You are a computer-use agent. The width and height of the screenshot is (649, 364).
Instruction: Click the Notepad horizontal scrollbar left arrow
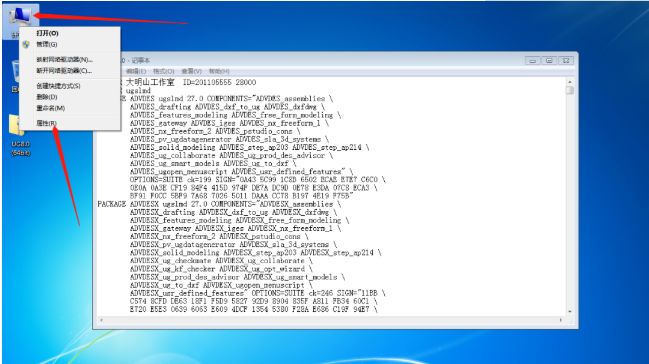(101, 320)
